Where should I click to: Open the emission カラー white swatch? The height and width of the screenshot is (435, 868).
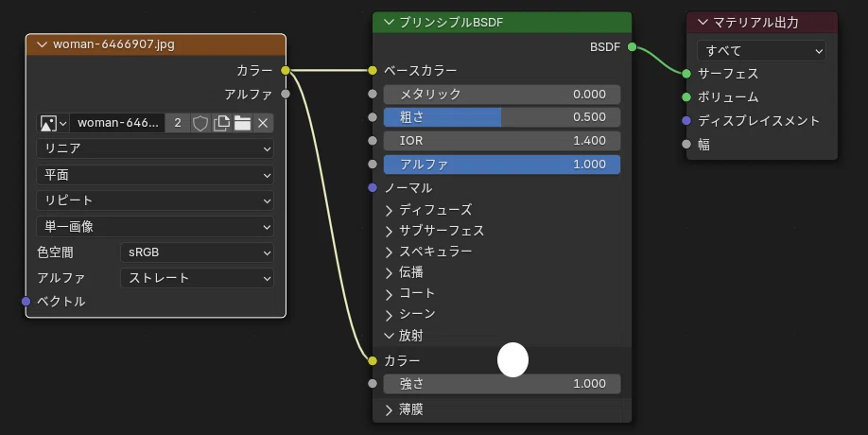512,359
